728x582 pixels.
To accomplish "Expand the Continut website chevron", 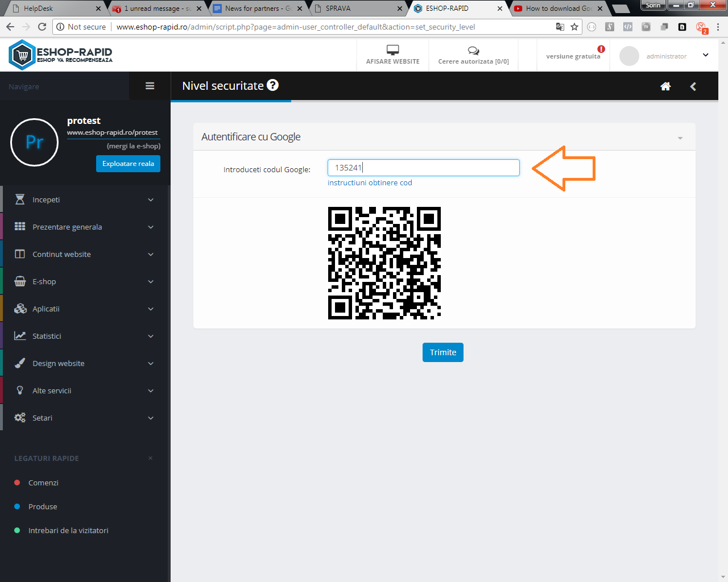I will (151, 254).
